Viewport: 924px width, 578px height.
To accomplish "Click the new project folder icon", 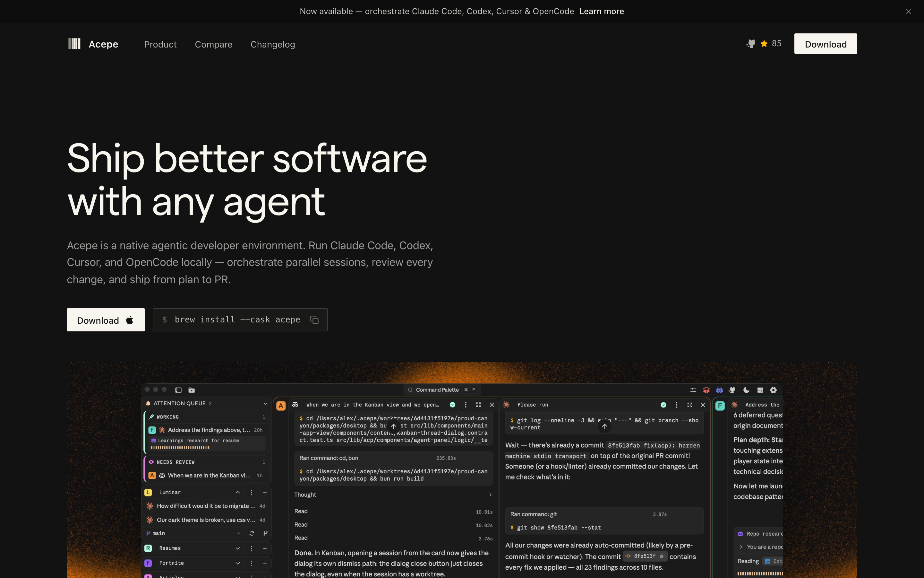I will tap(192, 390).
